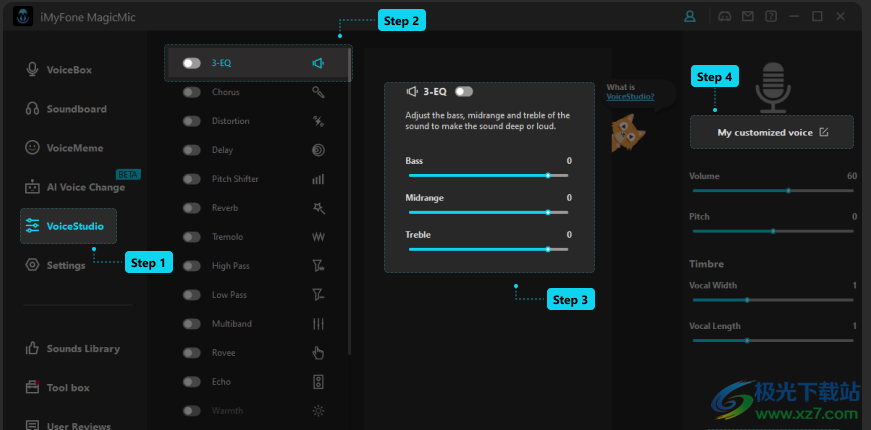Image resolution: width=871 pixels, height=430 pixels.
Task: Click the Delay spiral icon
Action: tap(318, 150)
